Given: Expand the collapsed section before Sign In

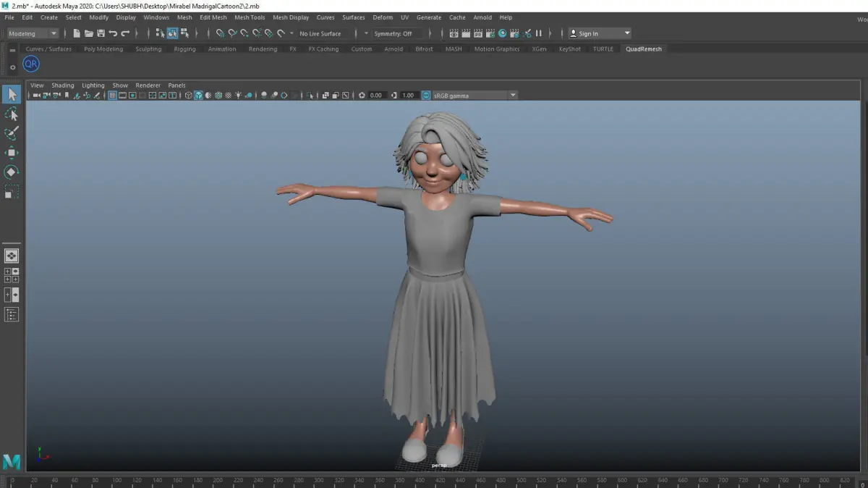Looking at the screenshot, I should click(x=550, y=33).
